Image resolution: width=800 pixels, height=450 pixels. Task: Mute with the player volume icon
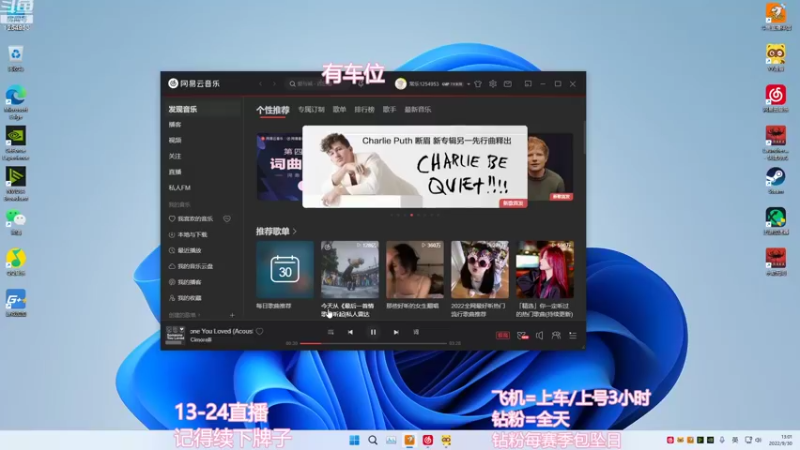click(539, 335)
